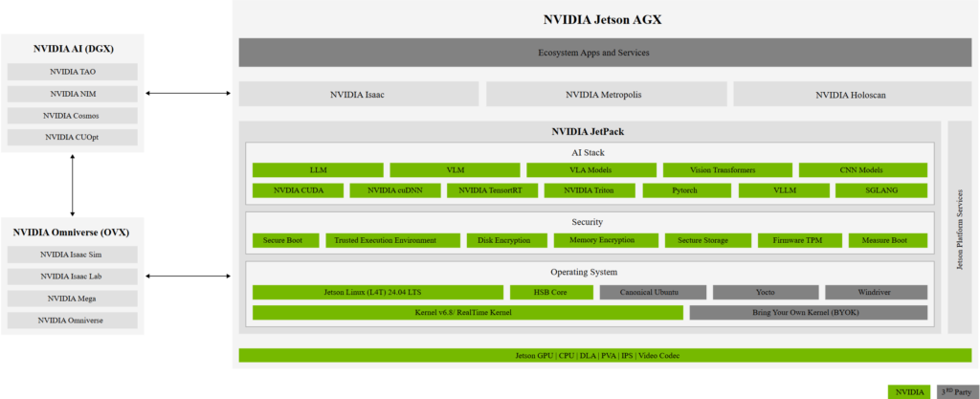
Task: Click the arrow between NVIDIA NIM and NVIDIA Isaac
Action: (190, 94)
